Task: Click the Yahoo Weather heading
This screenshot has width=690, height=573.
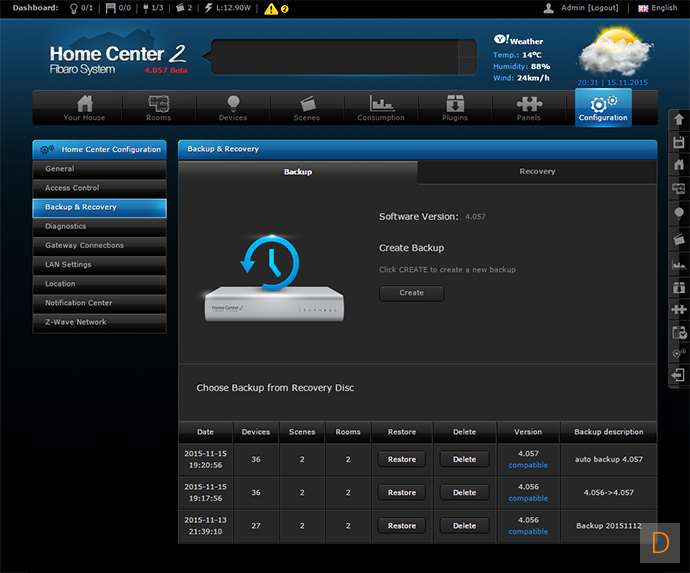Action: pos(518,40)
